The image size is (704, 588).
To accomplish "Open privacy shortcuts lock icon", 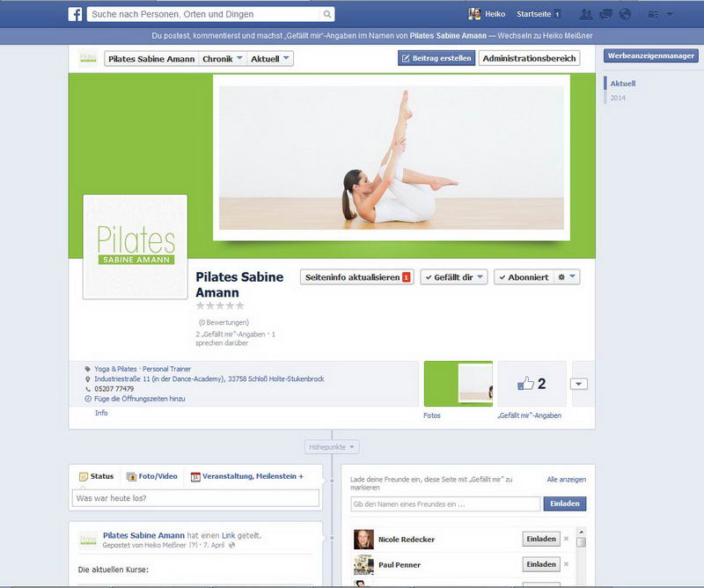I will pos(653,14).
